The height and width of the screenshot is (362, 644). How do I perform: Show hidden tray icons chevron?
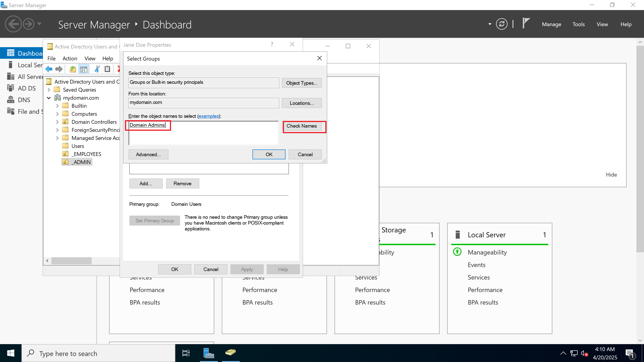[x=563, y=353]
